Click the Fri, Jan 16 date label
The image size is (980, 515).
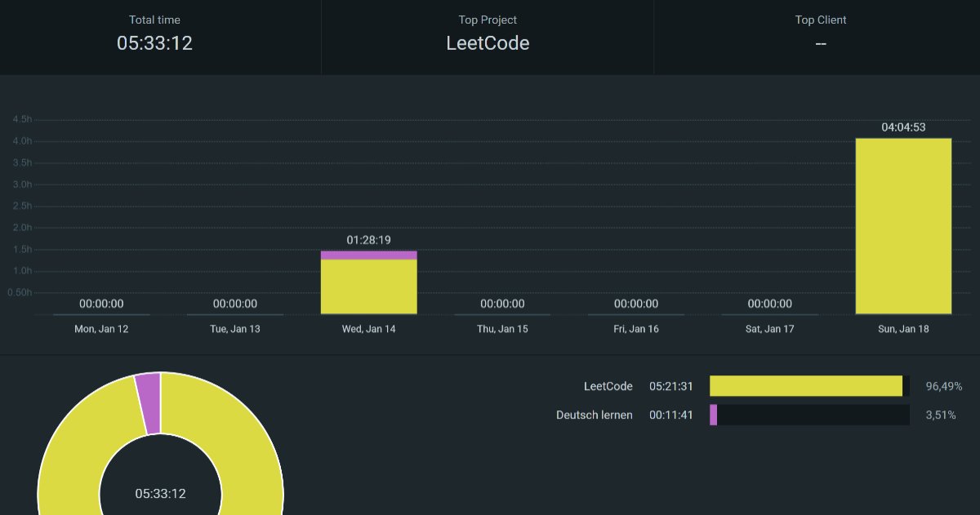click(x=636, y=329)
